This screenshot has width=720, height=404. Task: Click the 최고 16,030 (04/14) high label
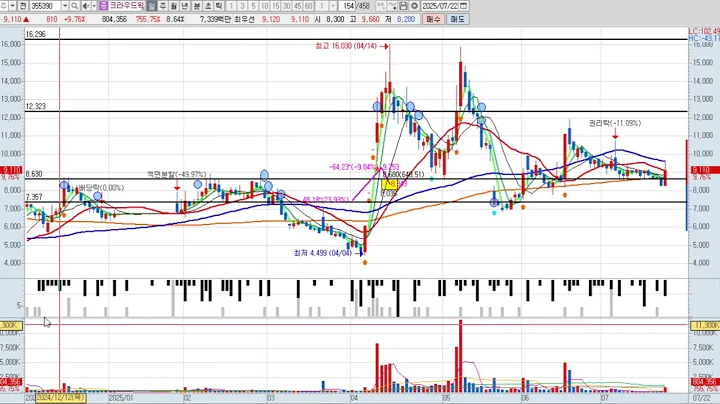(x=346, y=46)
